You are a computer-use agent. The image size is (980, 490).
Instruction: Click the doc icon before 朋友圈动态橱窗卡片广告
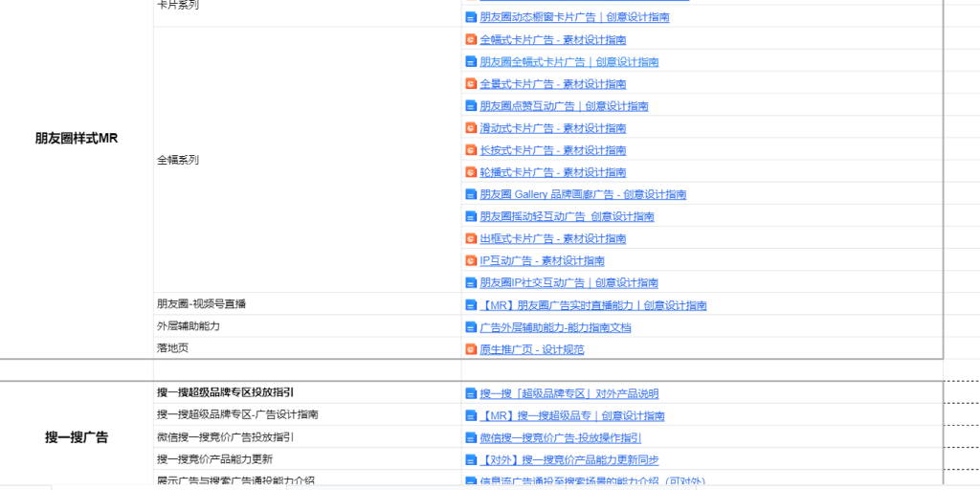[471, 17]
